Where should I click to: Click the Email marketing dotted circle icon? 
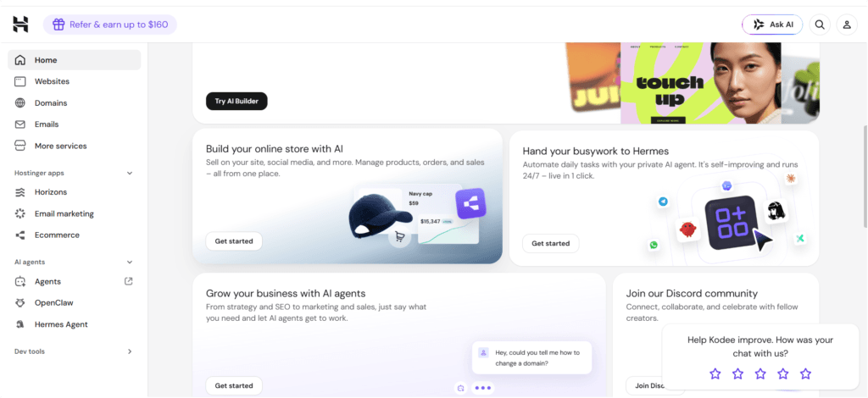20,213
